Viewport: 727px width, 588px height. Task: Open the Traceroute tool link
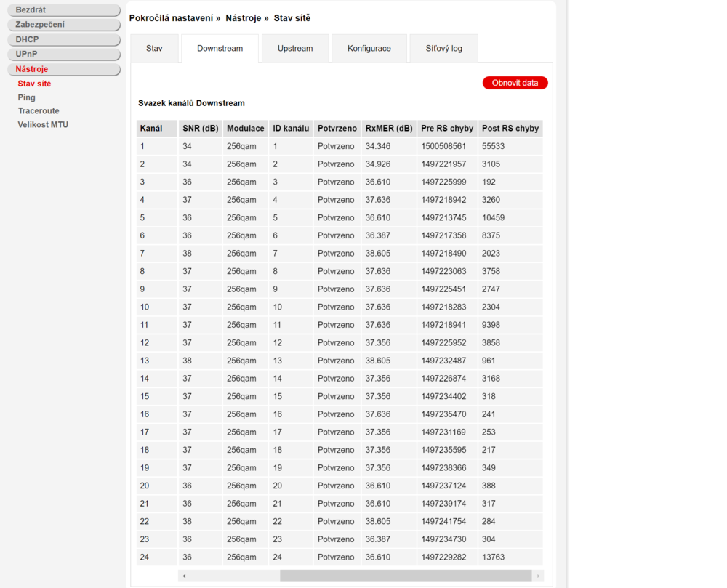[39, 111]
